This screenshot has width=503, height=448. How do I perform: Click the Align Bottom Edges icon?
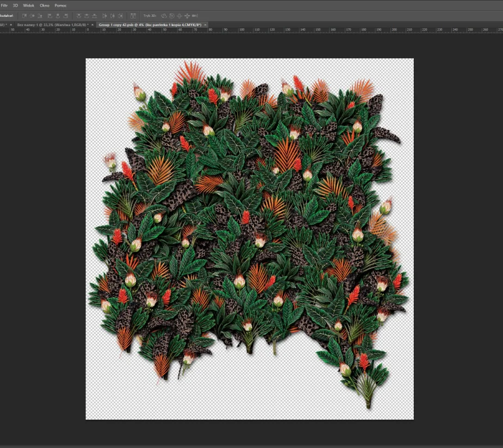point(40,16)
